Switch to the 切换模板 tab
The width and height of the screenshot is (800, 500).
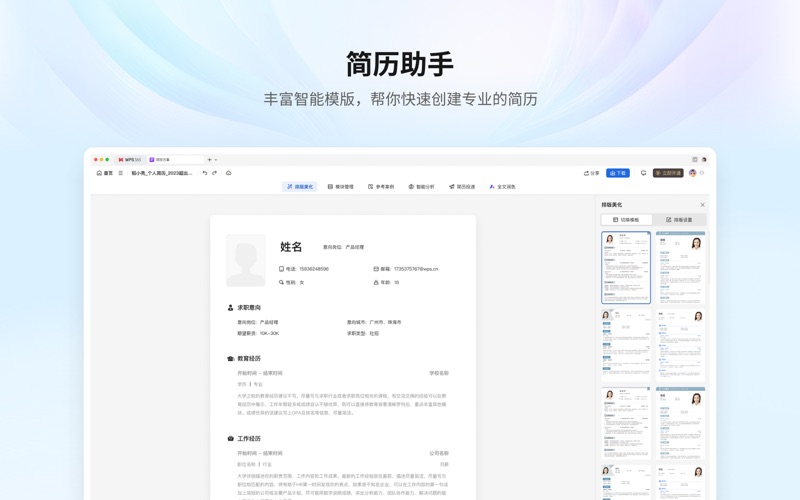click(x=626, y=220)
